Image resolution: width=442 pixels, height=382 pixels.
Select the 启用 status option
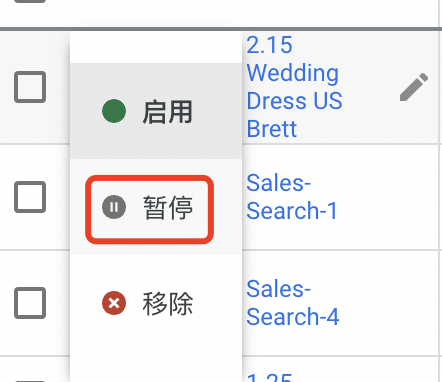coord(156,111)
